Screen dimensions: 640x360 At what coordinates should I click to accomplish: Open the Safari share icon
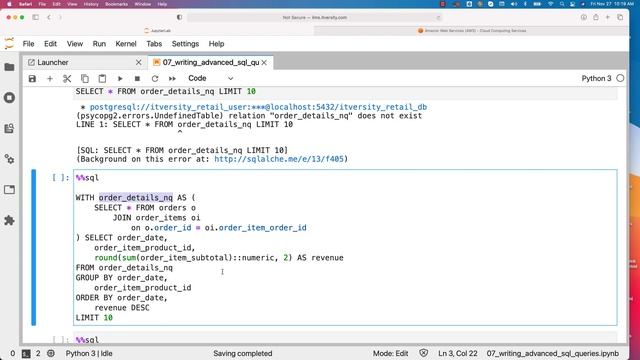[x=596, y=17]
